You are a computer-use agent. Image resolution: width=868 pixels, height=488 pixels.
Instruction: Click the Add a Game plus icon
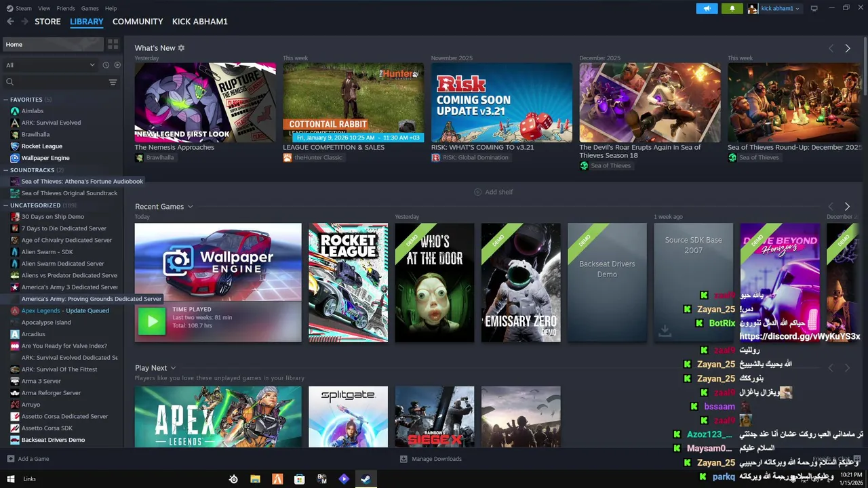(x=10, y=459)
